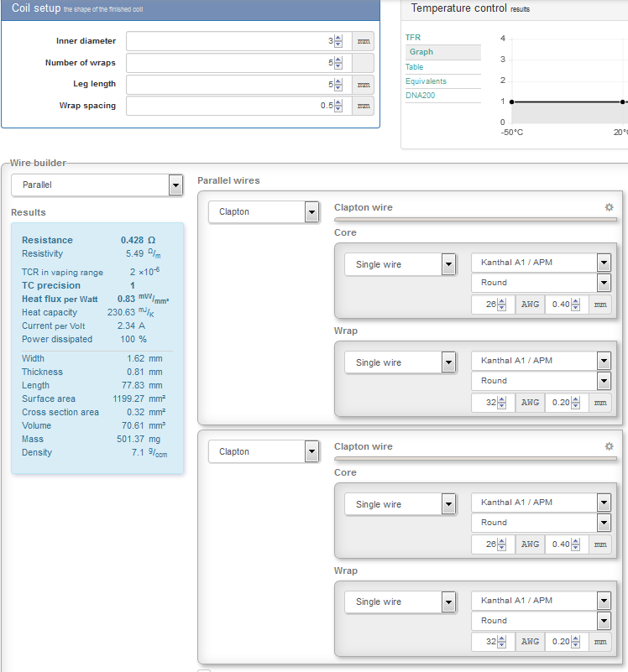The height and width of the screenshot is (672, 628).
Task: Select the Graph tab
Action: [x=421, y=52]
